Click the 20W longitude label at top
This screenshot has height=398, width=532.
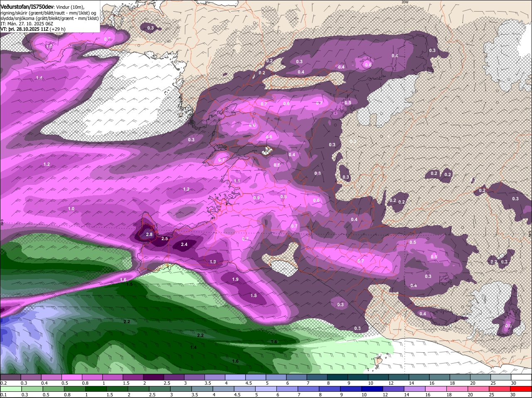(405, 2)
